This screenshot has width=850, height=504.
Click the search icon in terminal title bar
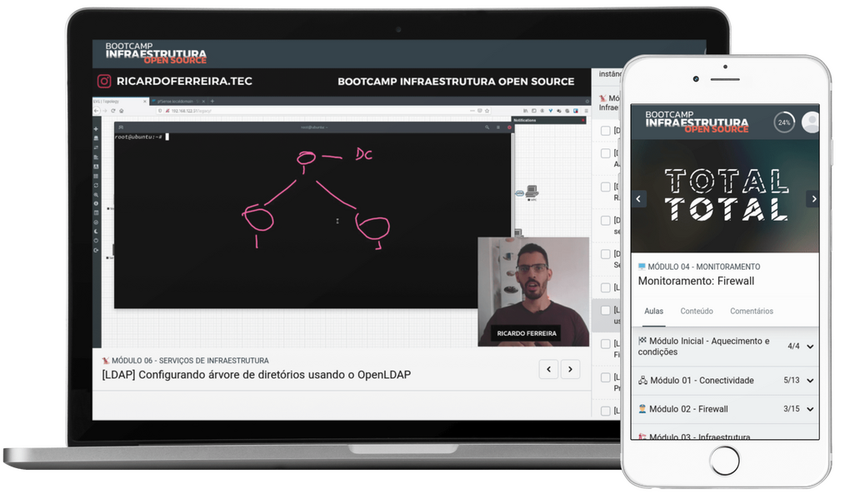(x=487, y=127)
